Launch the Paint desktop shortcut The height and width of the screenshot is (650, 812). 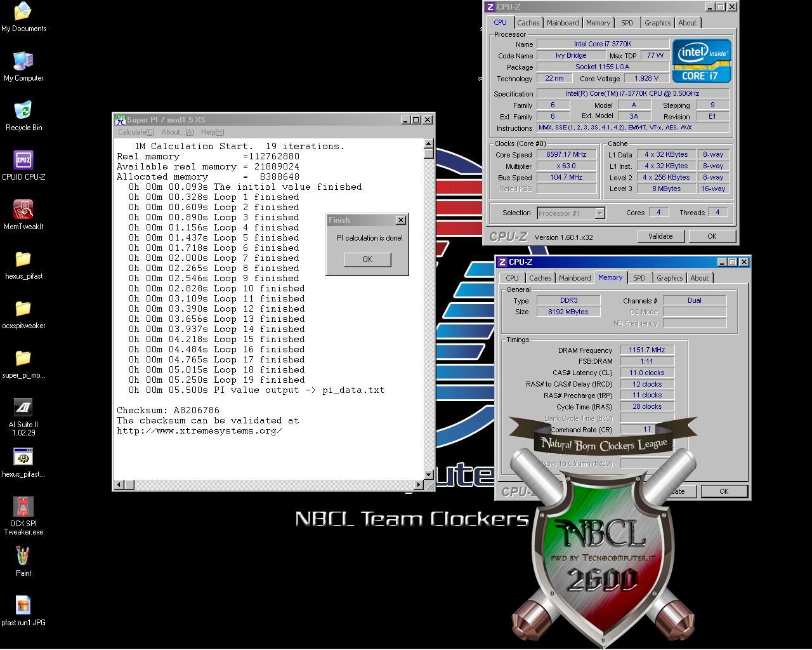point(23,561)
